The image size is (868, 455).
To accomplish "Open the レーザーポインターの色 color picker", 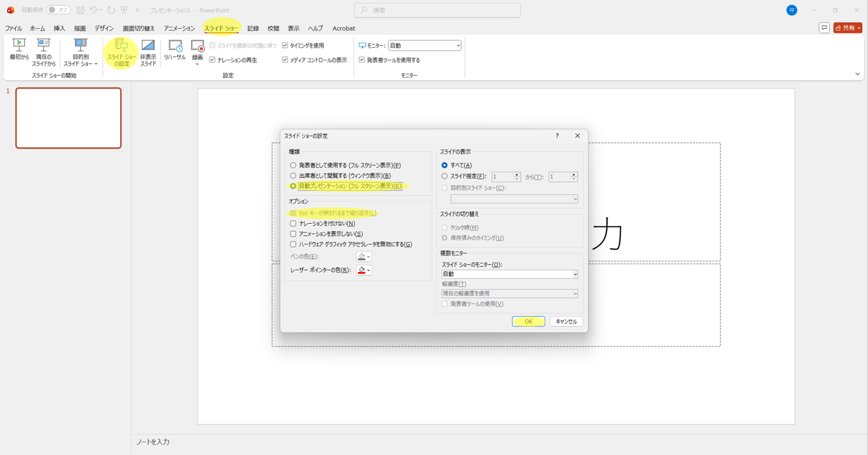I will 364,271.
